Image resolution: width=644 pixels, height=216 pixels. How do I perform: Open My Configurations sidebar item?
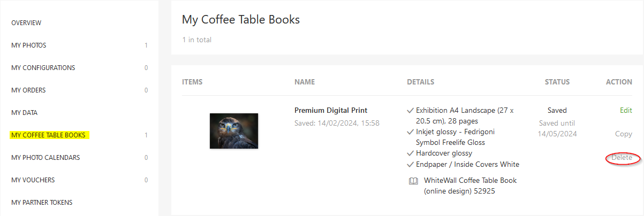pyautogui.click(x=43, y=68)
